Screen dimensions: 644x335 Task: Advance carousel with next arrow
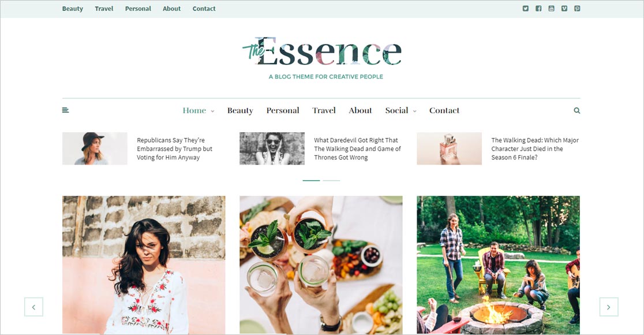tap(609, 307)
